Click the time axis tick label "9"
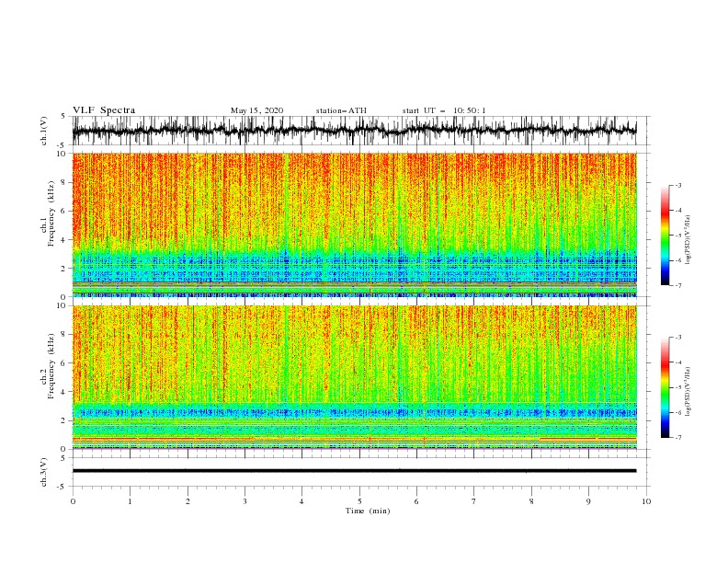This screenshot has height=563, width=728. (588, 501)
